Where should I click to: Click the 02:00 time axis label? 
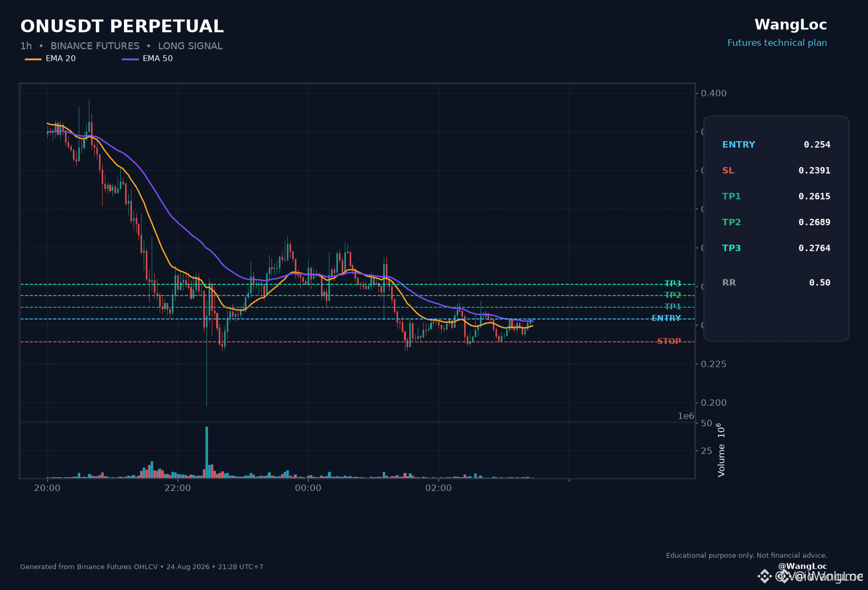tap(439, 488)
